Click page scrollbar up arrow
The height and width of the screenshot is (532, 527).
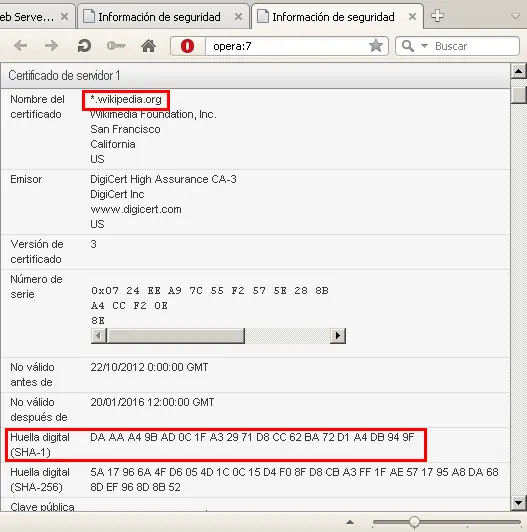pos(519,71)
